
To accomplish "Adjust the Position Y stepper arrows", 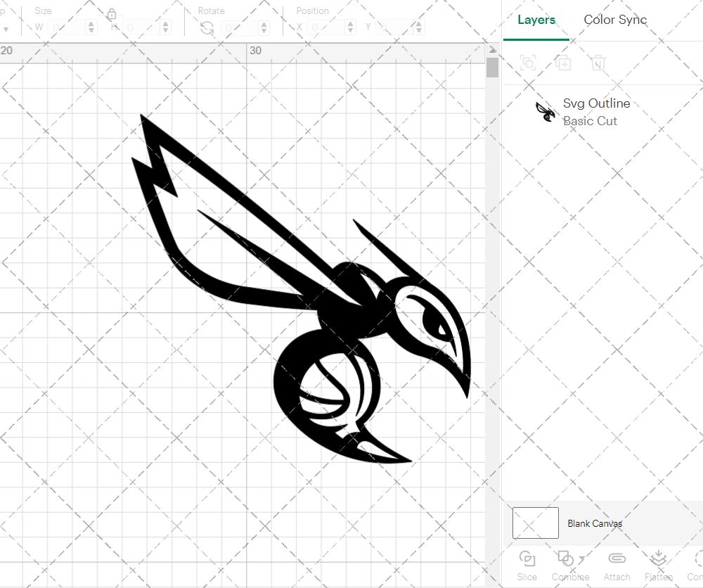I will point(419,27).
